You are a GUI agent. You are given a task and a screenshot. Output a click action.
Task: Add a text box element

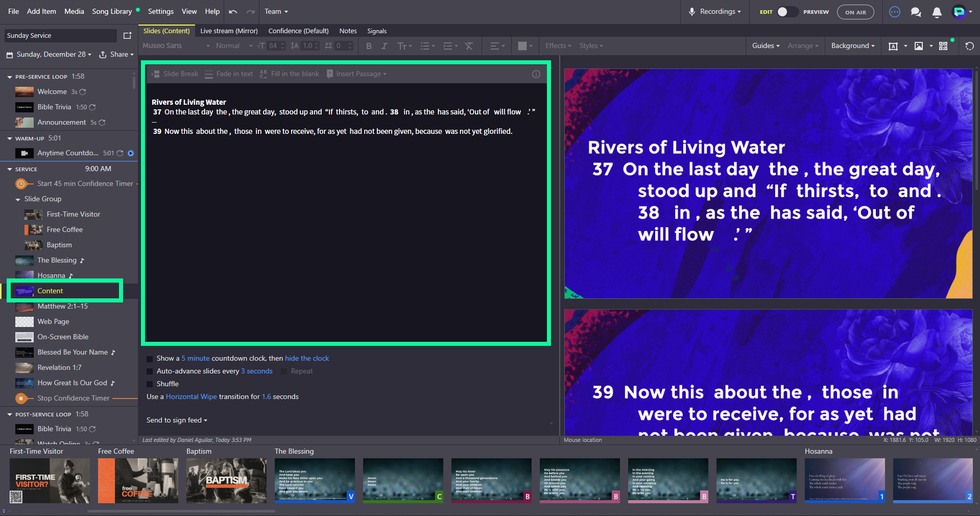[x=893, y=46]
